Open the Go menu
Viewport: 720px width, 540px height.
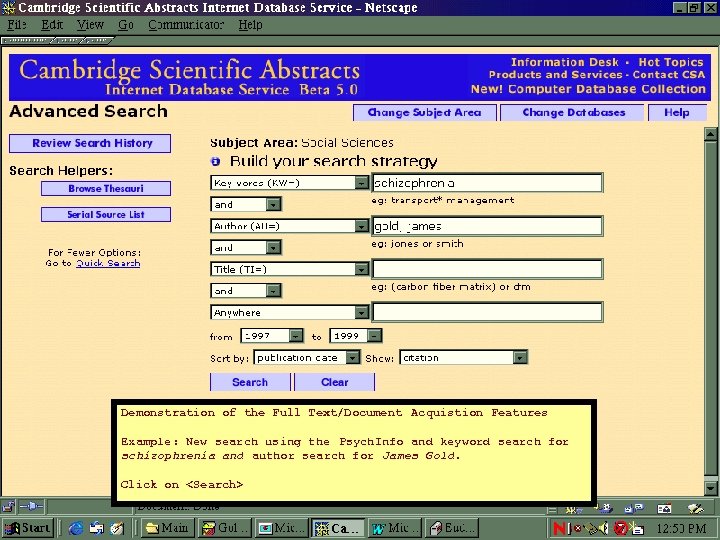click(x=125, y=24)
